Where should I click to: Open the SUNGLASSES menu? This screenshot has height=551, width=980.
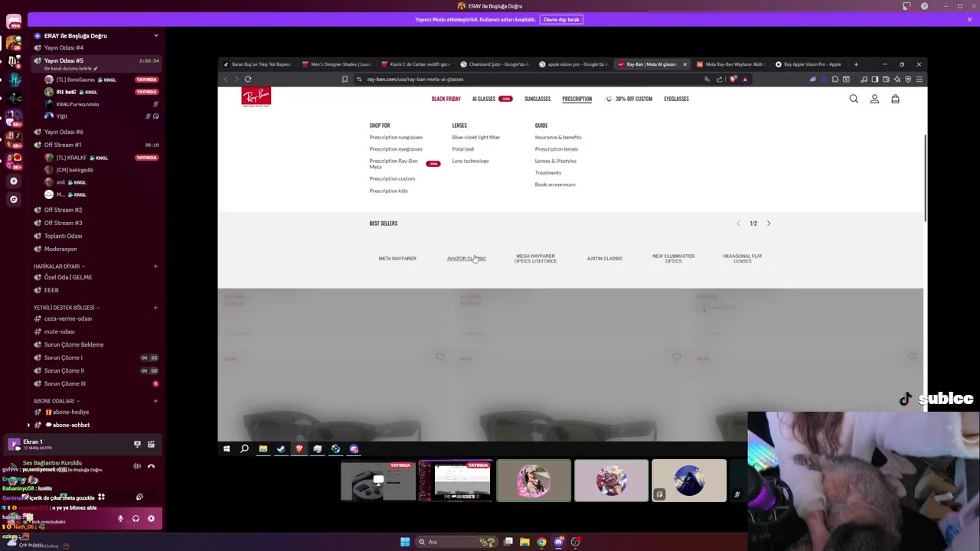(x=537, y=99)
